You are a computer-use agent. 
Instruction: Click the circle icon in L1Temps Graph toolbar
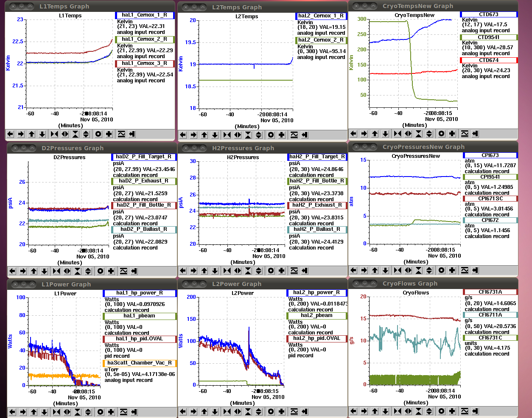[x=98, y=134]
